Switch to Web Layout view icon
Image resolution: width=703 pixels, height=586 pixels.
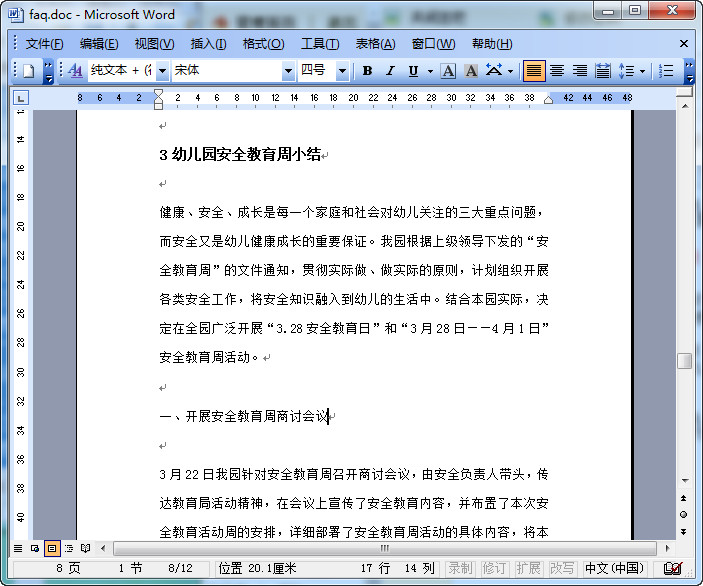(x=35, y=548)
